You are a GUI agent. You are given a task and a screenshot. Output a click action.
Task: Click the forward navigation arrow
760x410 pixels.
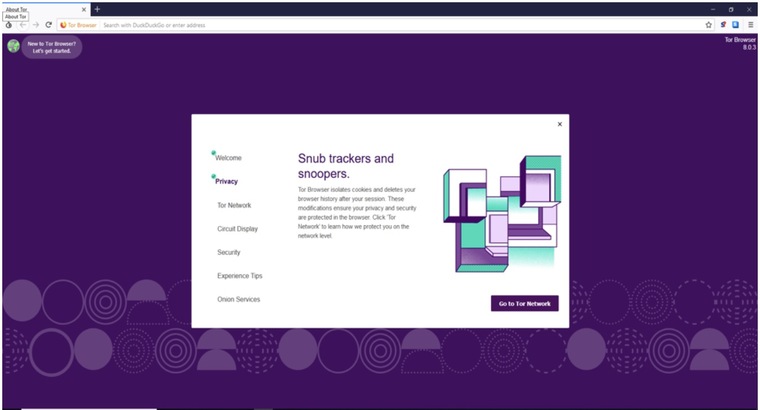(35, 24)
